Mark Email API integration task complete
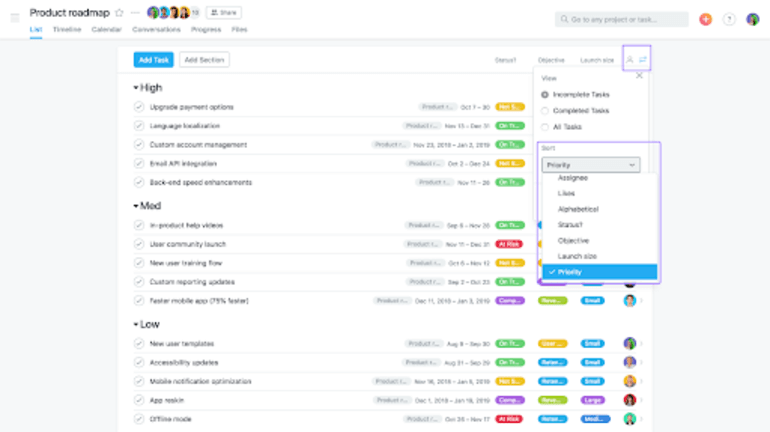770x432 pixels. pos(139,163)
